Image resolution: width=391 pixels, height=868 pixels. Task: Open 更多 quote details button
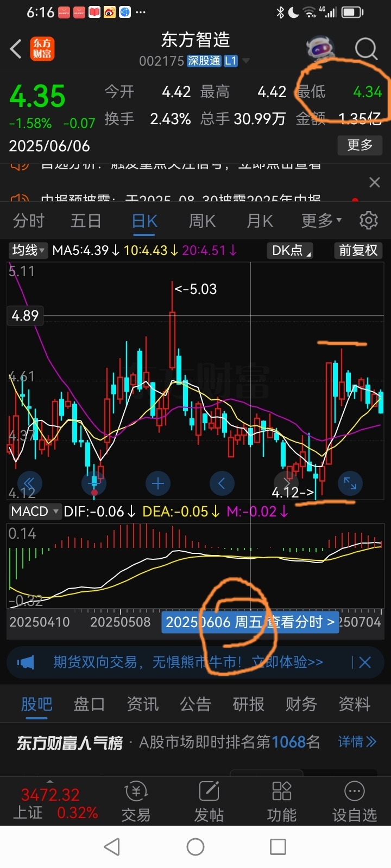(x=360, y=145)
